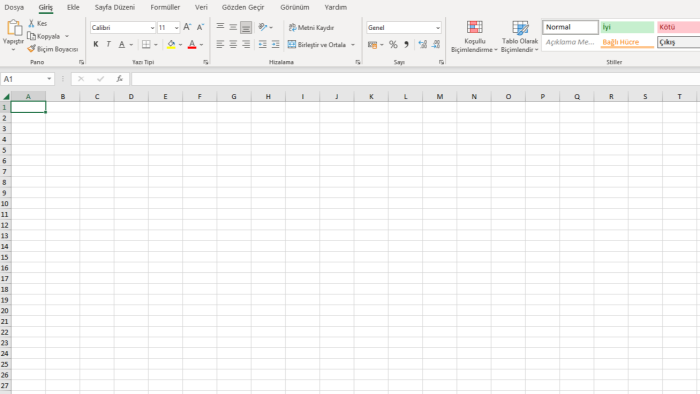Viewport: 700px width, 394px height.
Task: Open Hizalama dialog launcher
Action: 358,62
